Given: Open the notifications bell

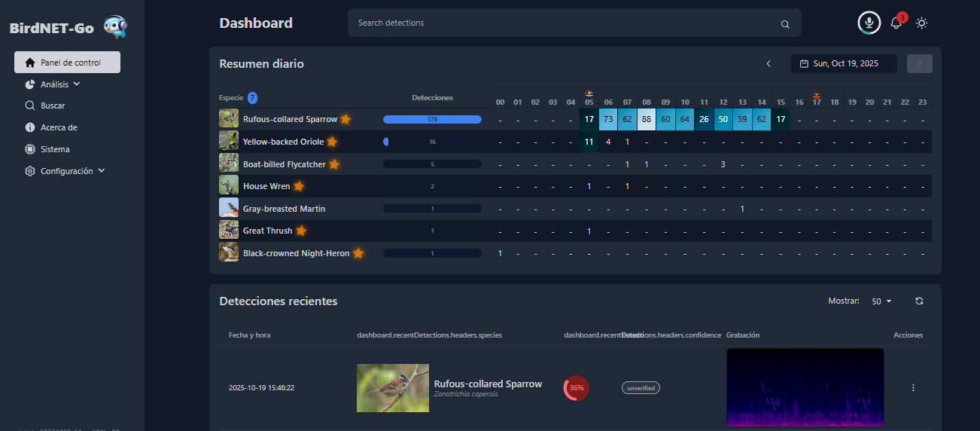Looking at the screenshot, I should (896, 23).
